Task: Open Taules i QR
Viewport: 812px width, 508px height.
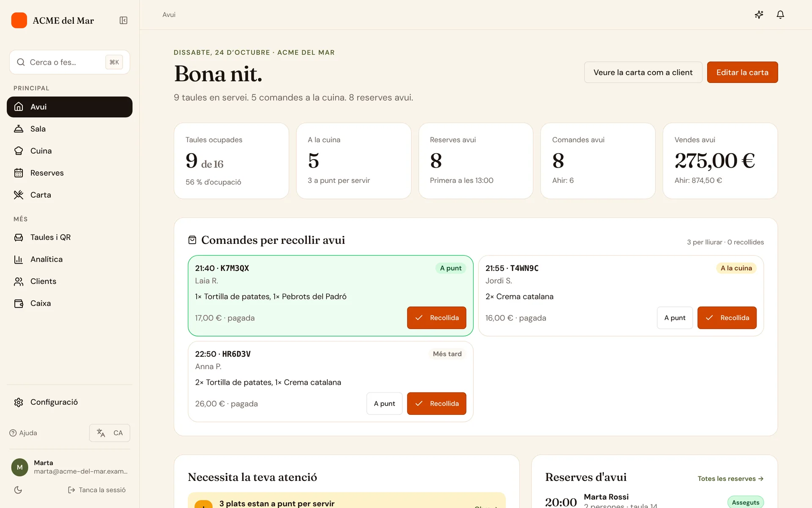Action: 69,237
